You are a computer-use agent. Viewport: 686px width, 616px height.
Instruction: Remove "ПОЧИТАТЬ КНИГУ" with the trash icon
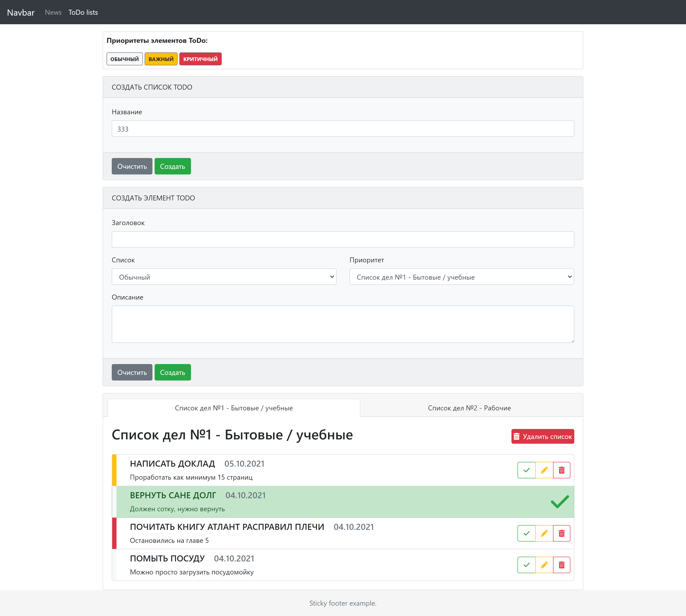tap(561, 533)
